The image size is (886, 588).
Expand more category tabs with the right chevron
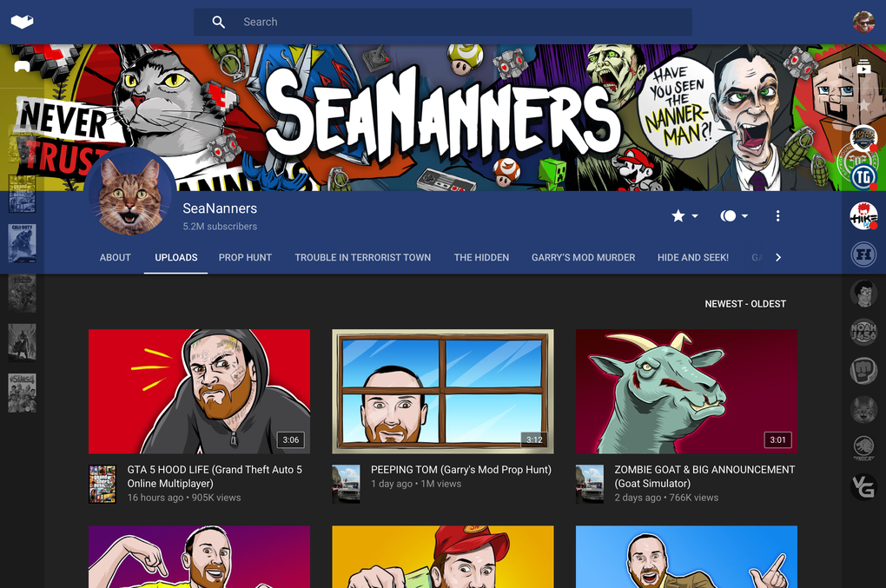(x=778, y=257)
